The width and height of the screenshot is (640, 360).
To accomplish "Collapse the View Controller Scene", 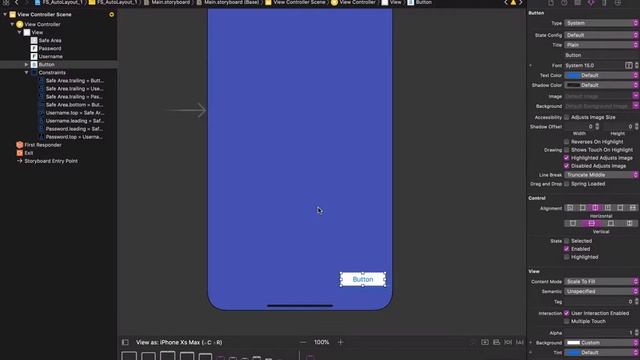I will (x=5, y=14).
